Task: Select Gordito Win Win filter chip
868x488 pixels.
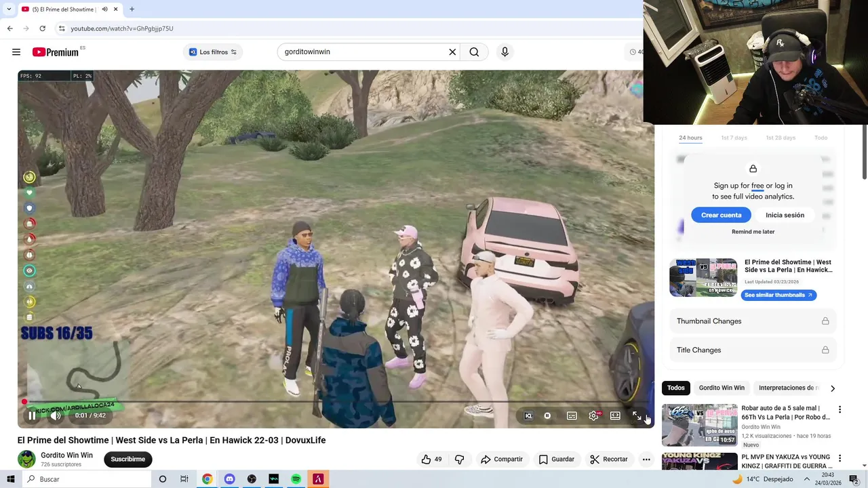Action: click(722, 388)
